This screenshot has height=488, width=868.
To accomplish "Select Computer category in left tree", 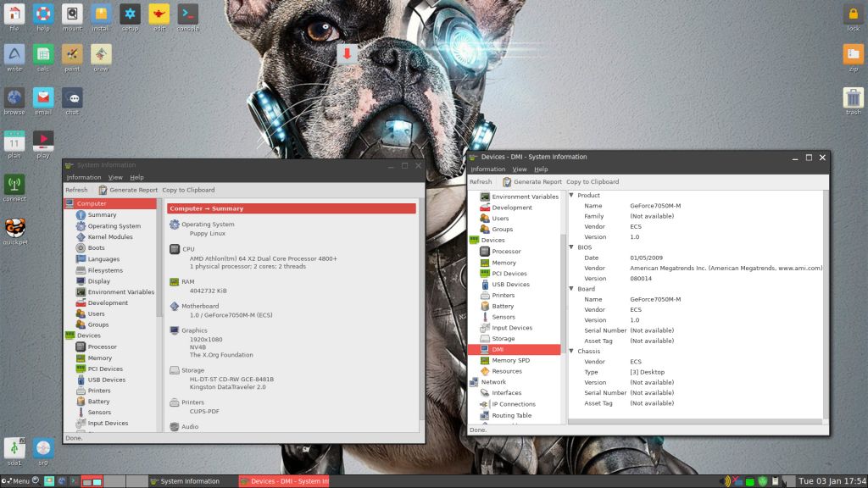I will pos(111,203).
